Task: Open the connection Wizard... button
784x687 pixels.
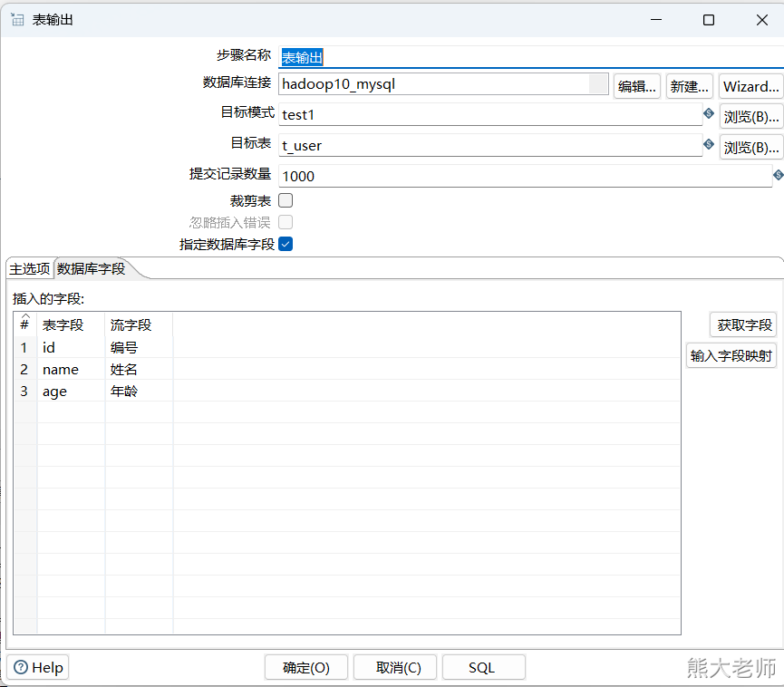Action: tap(751, 86)
